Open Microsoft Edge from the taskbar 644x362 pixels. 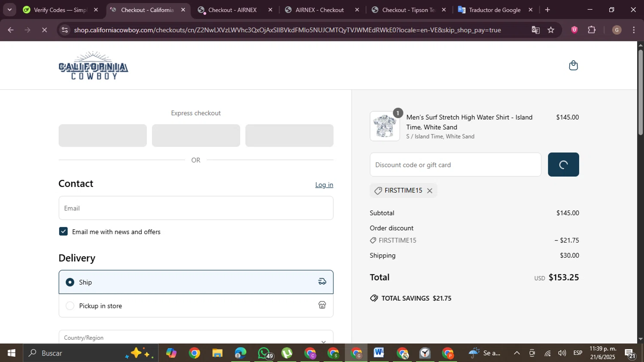[x=240, y=353]
